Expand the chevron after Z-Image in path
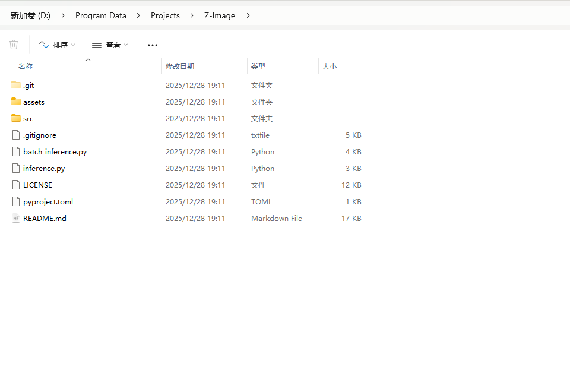570x392 pixels. tap(248, 15)
